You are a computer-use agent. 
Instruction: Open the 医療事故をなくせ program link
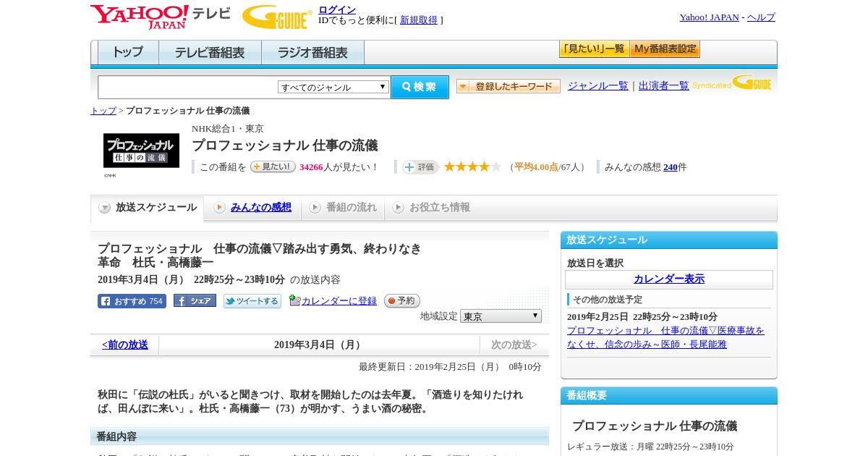(665, 337)
